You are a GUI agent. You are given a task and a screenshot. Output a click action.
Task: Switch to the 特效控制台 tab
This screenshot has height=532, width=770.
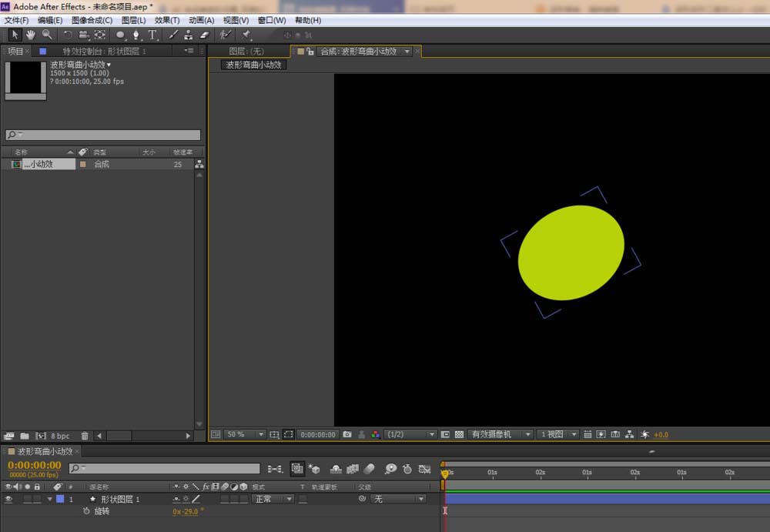104,52
